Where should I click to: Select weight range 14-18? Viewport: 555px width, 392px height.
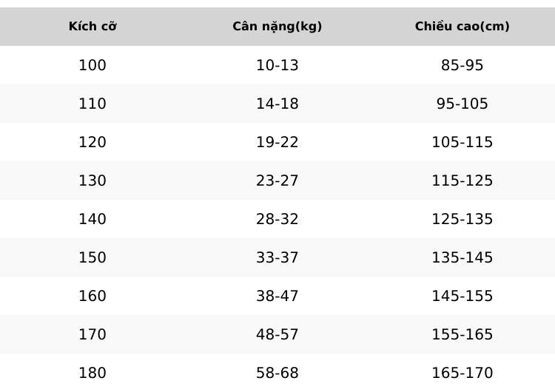(x=277, y=104)
